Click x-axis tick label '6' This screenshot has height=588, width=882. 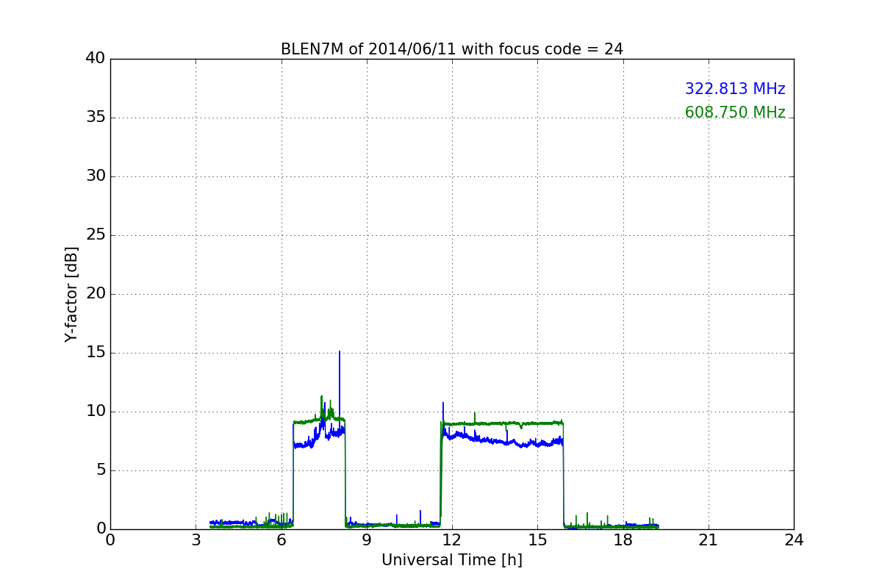tap(282, 540)
